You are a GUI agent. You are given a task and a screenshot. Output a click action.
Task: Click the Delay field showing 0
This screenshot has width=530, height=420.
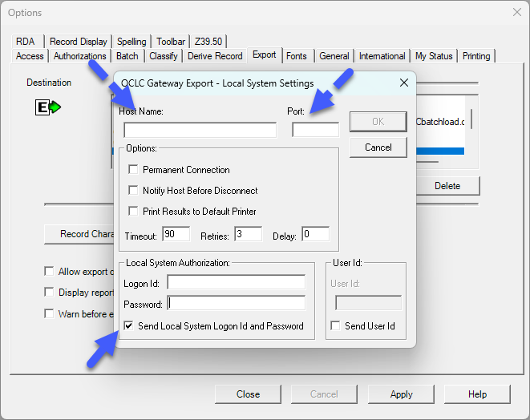pyautogui.click(x=316, y=234)
